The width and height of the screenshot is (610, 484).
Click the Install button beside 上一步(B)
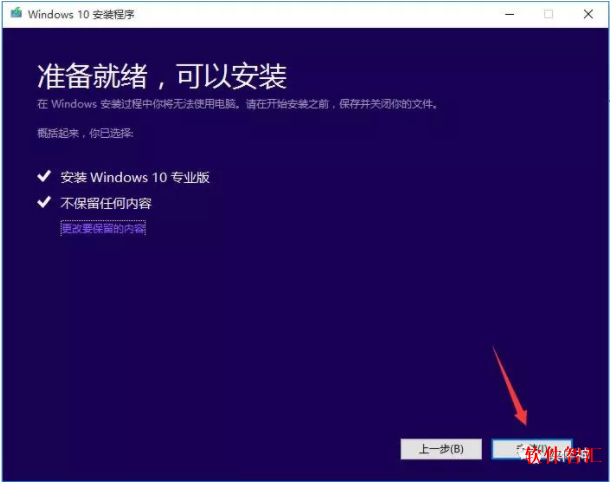pos(532,449)
